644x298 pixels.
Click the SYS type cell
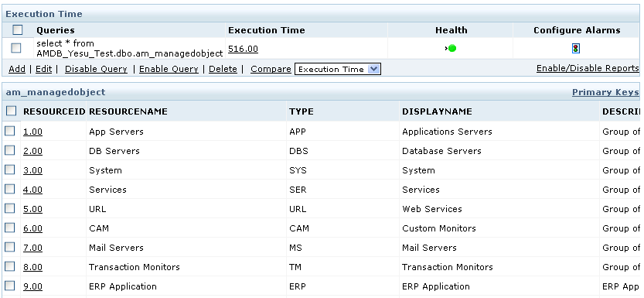[298, 170]
